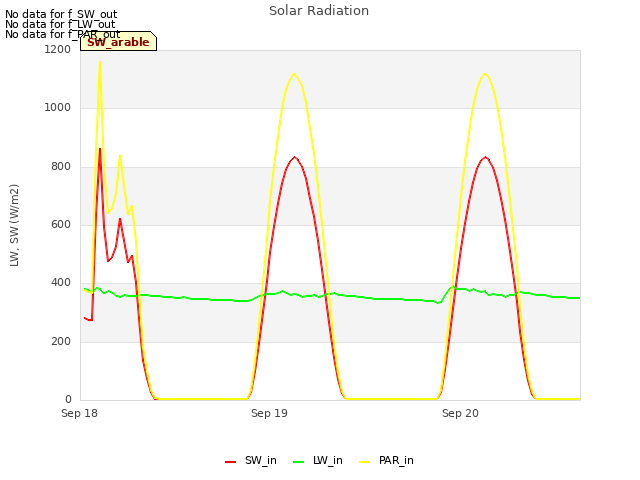Click the Sep 19 x-axis tick label

tap(269, 413)
